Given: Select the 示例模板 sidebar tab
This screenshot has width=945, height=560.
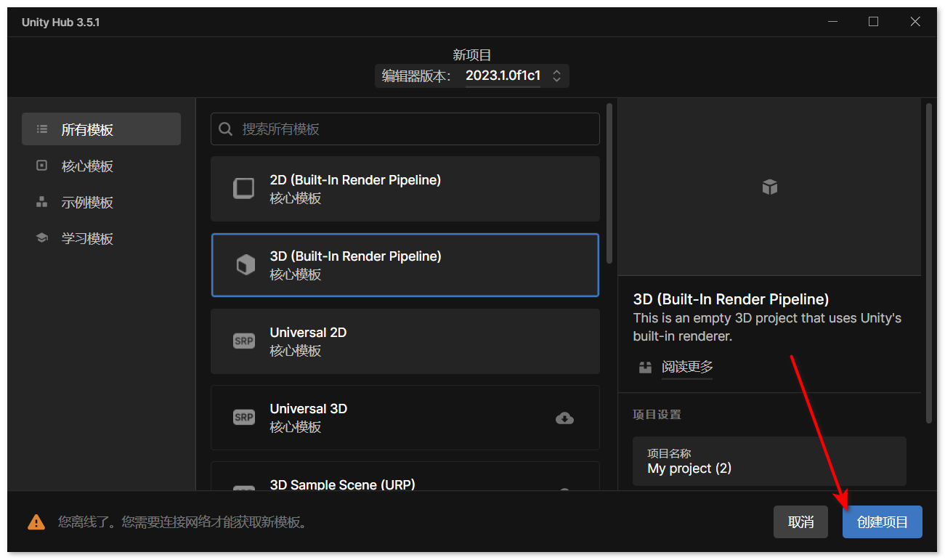Looking at the screenshot, I should 101,202.
